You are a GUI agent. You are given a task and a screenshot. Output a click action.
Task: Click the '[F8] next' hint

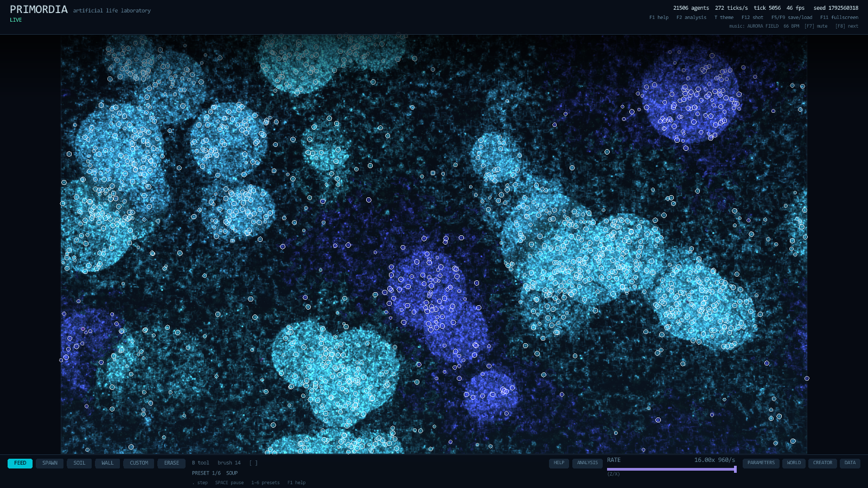(847, 26)
